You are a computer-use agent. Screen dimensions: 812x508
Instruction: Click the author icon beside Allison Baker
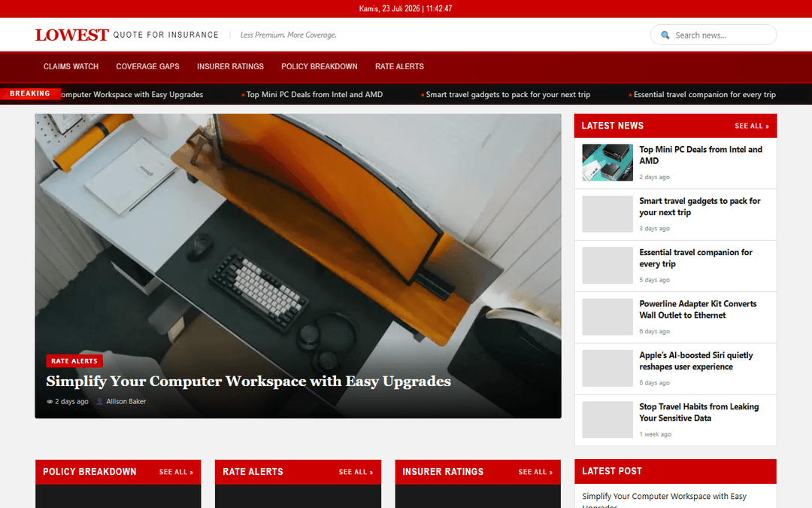(x=100, y=402)
